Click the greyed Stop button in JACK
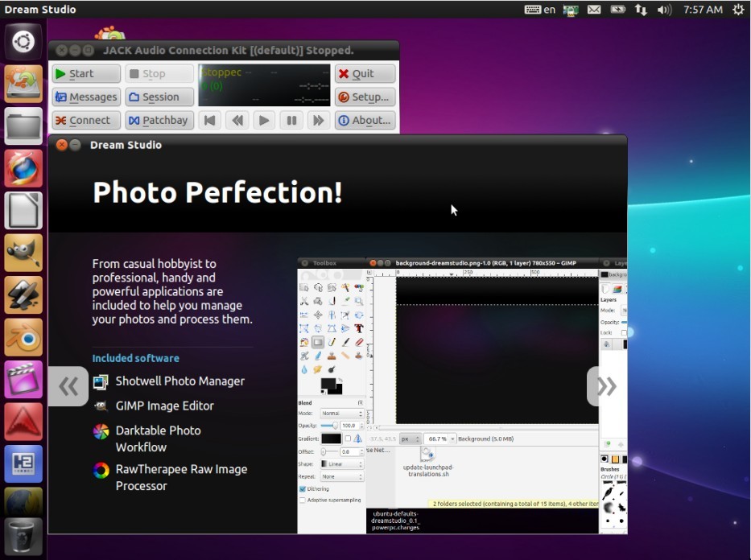 coord(159,74)
